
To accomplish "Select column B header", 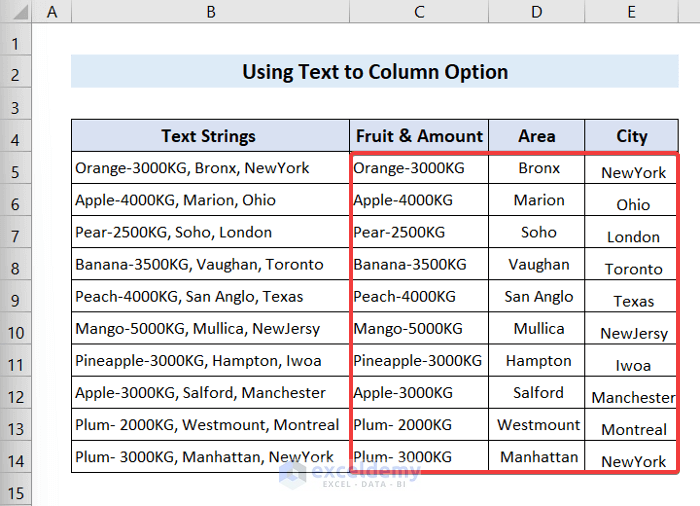I will coord(210,12).
